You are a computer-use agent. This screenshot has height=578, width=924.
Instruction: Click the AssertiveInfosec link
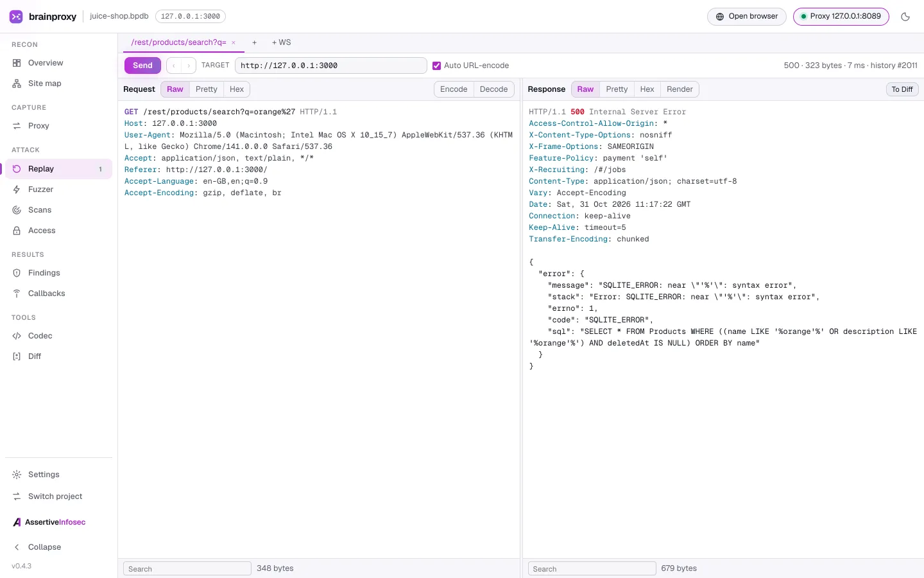[x=49, y=522]
